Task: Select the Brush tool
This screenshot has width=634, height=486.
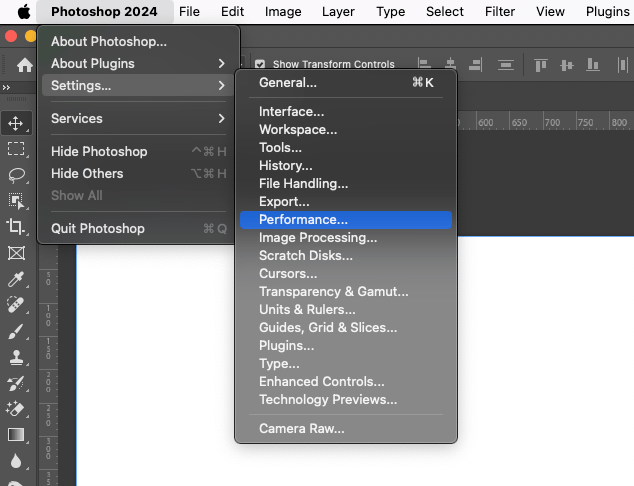Action: [16, 332]
